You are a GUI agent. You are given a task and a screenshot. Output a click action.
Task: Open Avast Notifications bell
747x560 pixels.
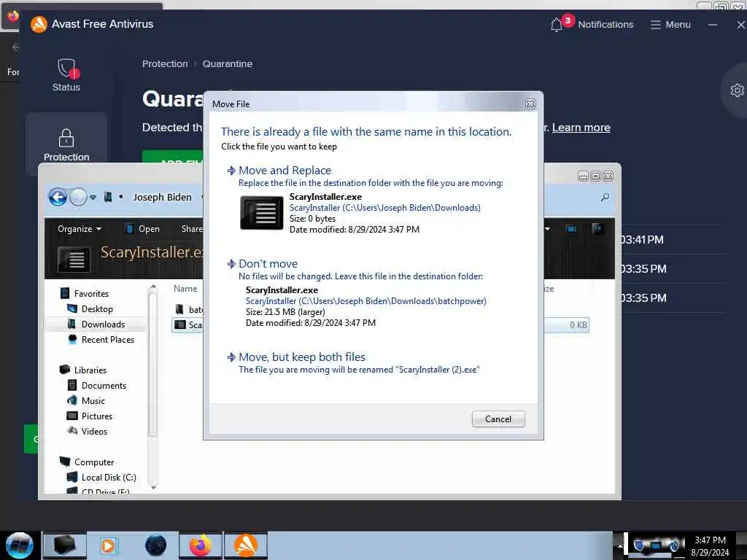557,24
